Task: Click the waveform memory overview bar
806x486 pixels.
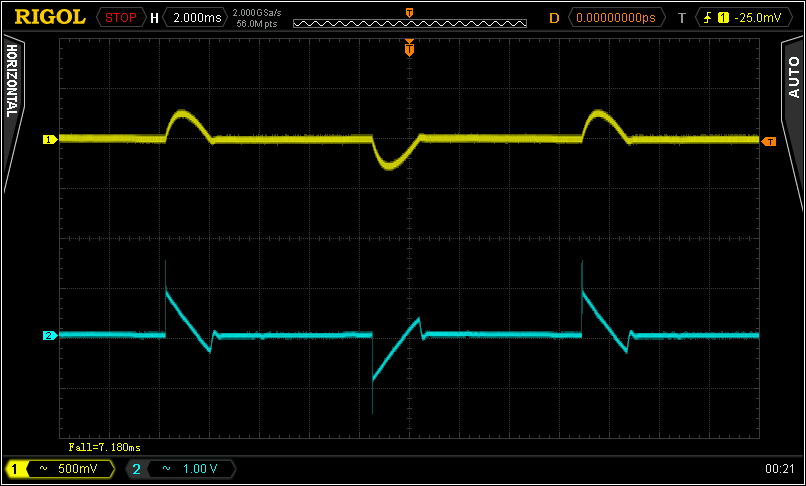Action: click(410, 23)
